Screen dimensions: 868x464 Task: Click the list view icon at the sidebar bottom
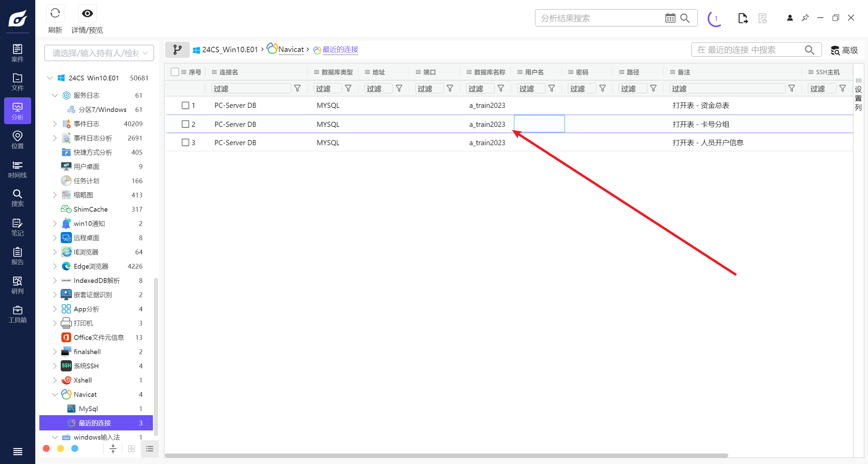coord(150,449)
